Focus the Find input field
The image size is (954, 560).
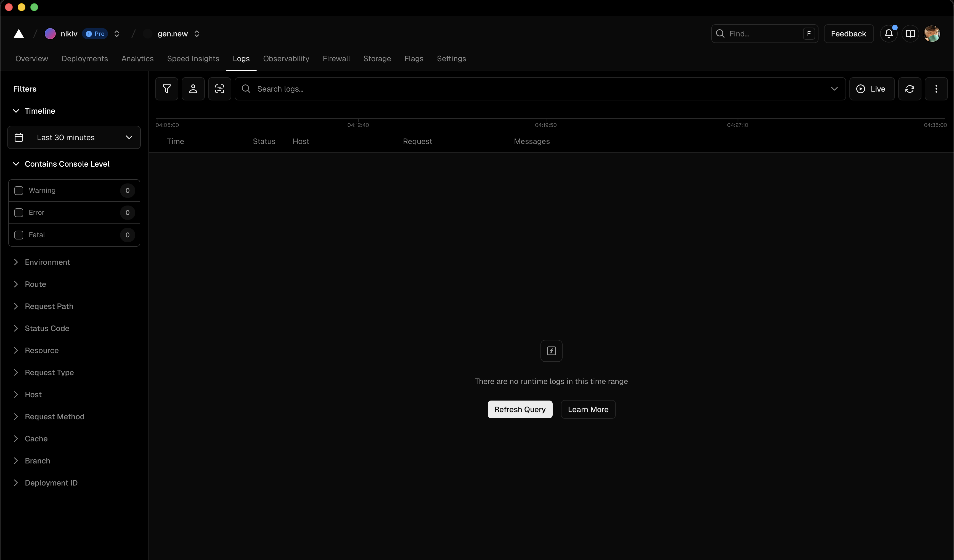pos(764,34)
